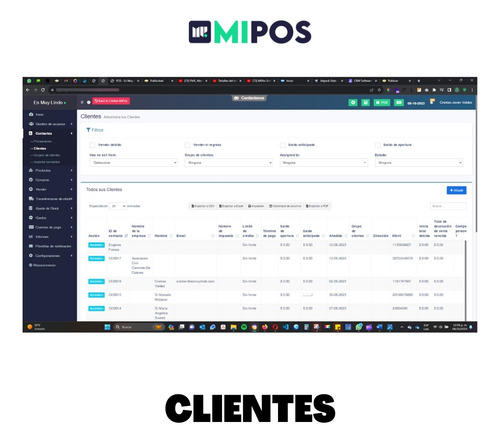500x443 pixels.
Task: Open the 'Has no sell from' dropdown
Action: [133, 163]
